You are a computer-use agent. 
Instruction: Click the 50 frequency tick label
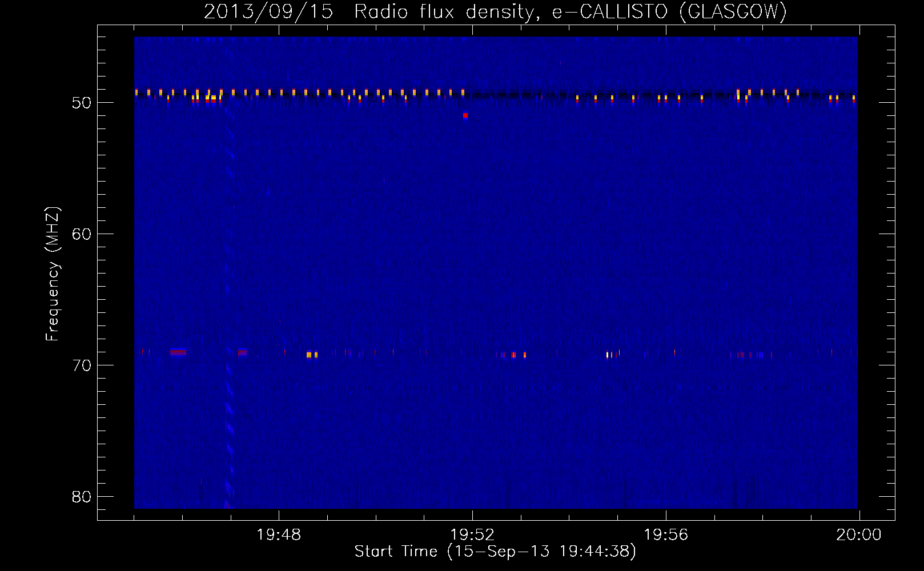82,103
